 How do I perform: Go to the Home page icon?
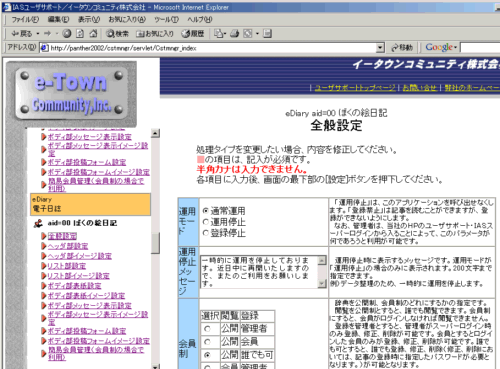click(x=93, y=33)
